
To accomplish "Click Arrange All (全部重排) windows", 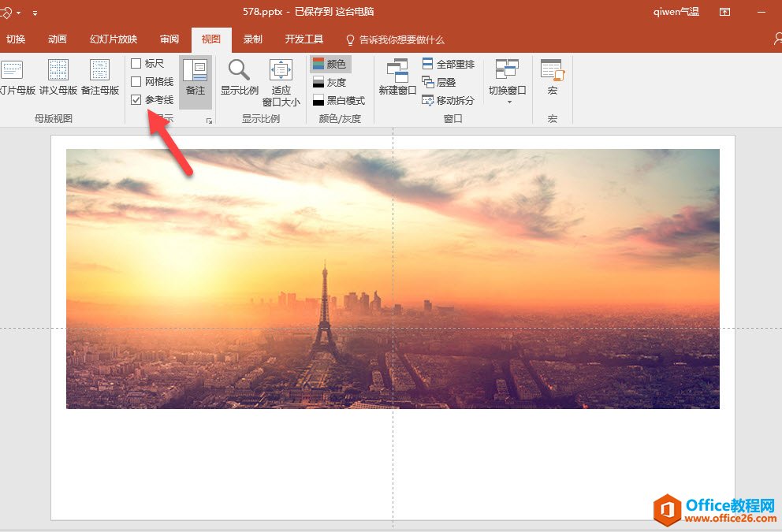I will point(448,64).
